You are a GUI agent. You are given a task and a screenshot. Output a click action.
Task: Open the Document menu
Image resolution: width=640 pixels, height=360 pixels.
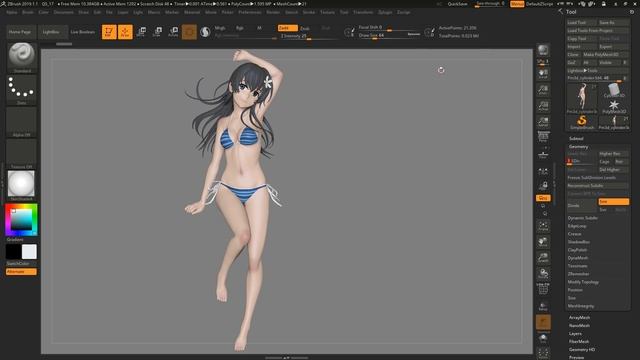click(64, 12)
